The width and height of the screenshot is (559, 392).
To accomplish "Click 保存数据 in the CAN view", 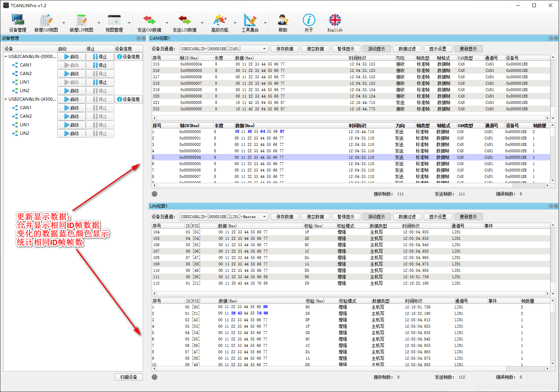I will [284, 49].
